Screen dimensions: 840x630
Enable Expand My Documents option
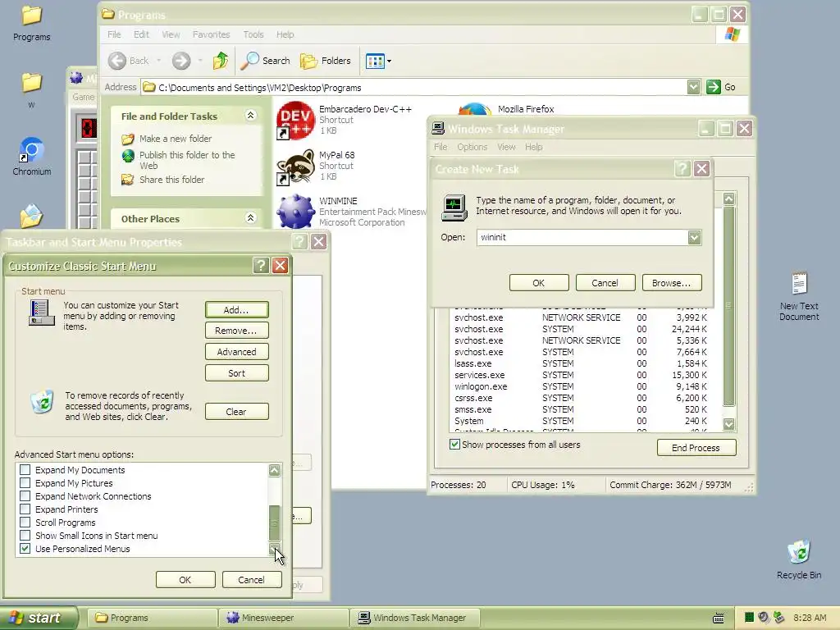point(25,470)
